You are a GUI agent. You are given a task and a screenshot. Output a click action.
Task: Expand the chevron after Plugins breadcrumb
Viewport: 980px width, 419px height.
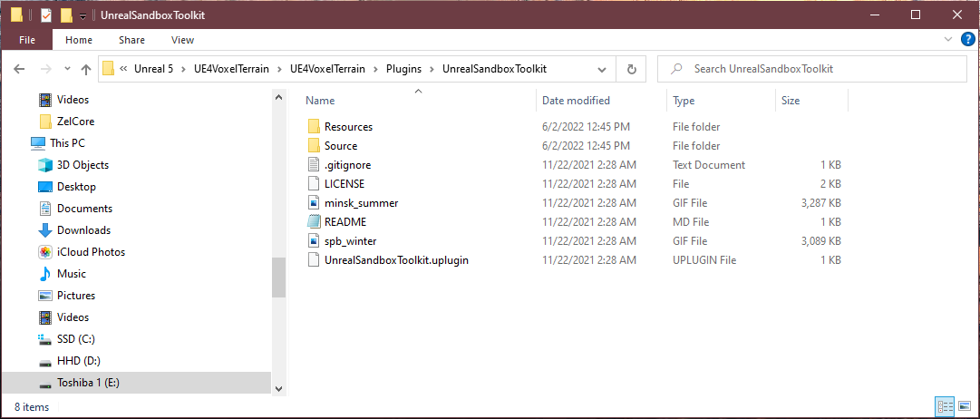(432, 69)
